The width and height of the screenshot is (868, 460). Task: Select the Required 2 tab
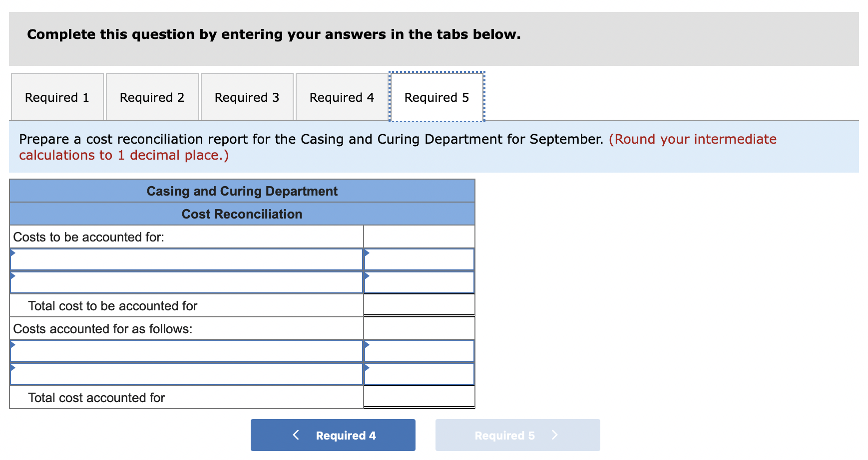pyautogui.click(x=151, y=97)
